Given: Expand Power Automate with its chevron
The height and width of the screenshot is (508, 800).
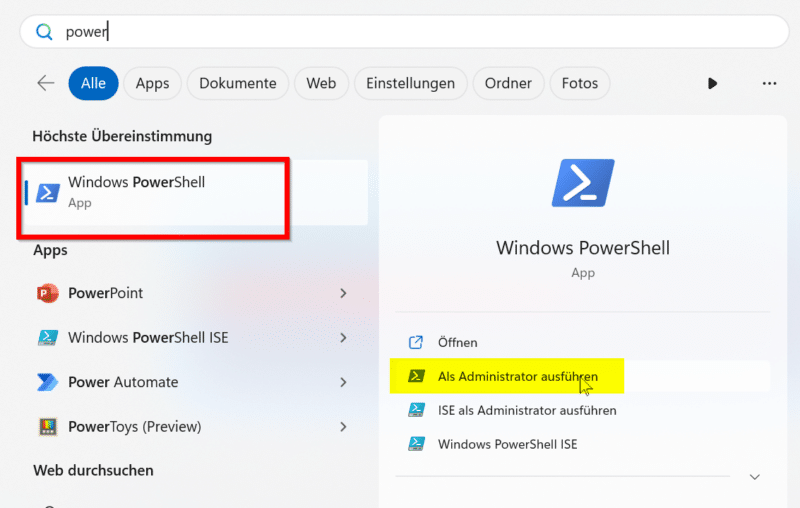Looking at the screenshot, I should pos(343,382).
